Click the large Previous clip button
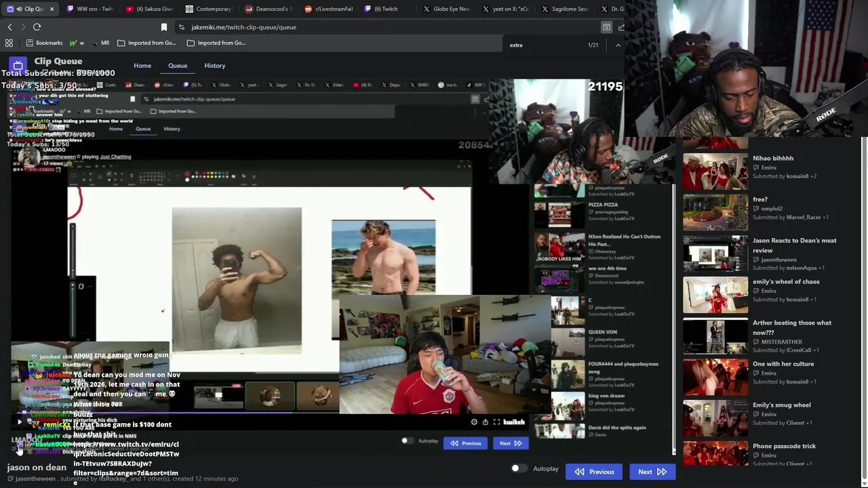 [594, 472]
